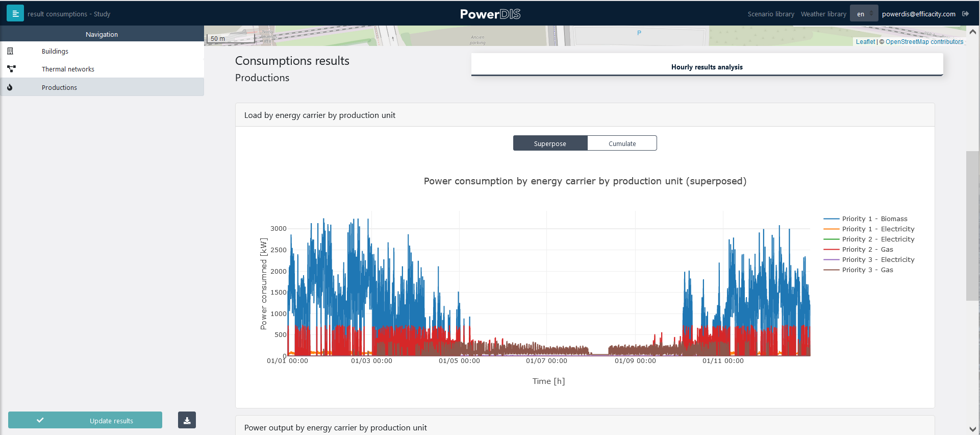Toggle the hamburger menu icon
The height and width of the screenshot is (435, 980).
[x=15, y=14]
